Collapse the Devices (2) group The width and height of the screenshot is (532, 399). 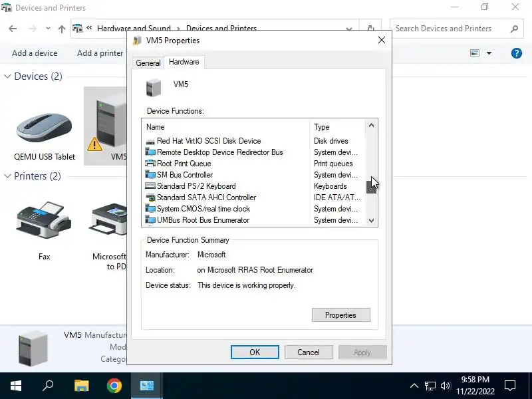click(7, 76)
